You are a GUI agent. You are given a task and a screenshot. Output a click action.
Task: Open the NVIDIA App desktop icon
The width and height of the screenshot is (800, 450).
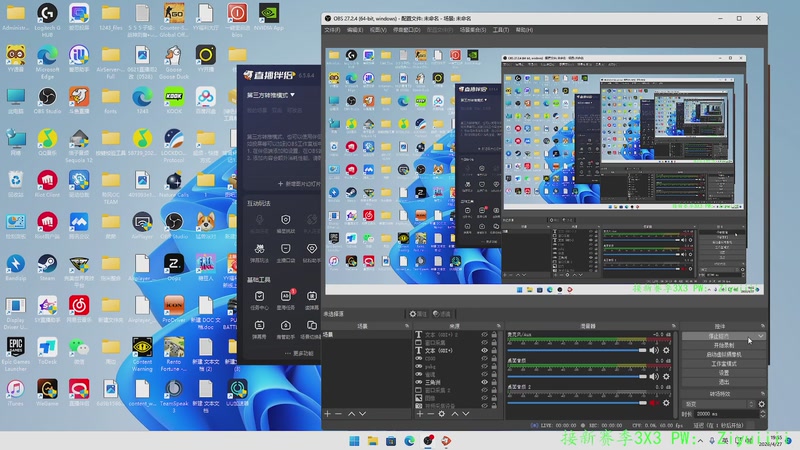268,17
